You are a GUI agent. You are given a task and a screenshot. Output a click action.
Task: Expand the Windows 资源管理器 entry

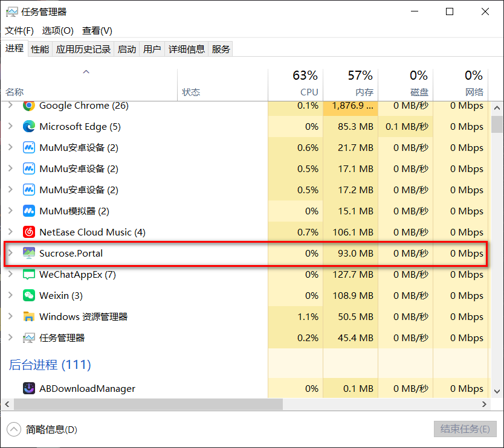click(10, 316)
